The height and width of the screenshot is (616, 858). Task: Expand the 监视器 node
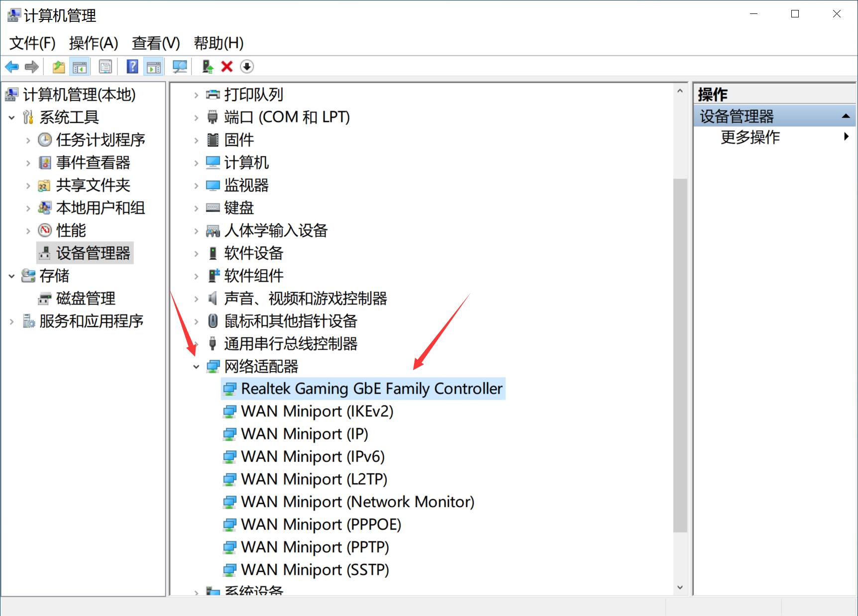pyautogui.click(x=196, y=186)
